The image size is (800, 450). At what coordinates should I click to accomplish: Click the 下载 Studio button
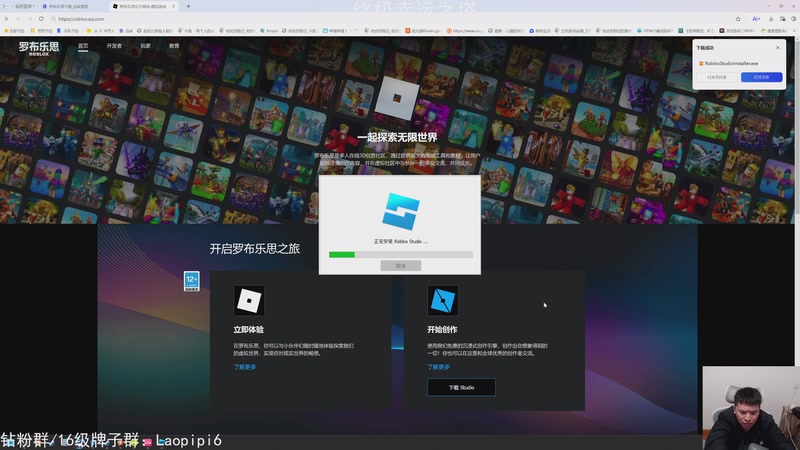tap(461, 387)
